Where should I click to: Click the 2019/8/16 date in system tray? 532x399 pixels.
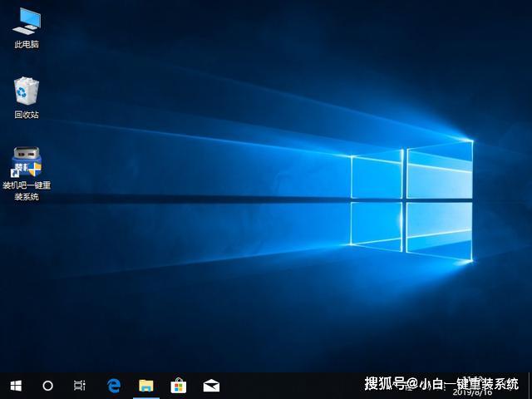click(472, 392)
